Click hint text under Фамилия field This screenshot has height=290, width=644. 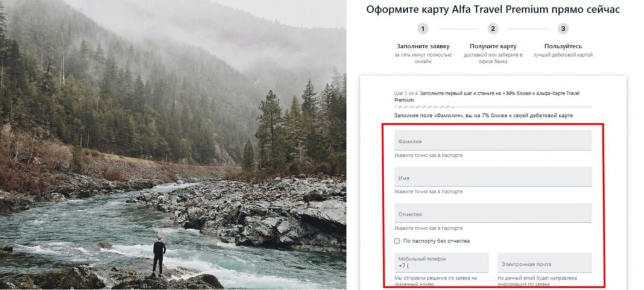click(x=428, y=156)
